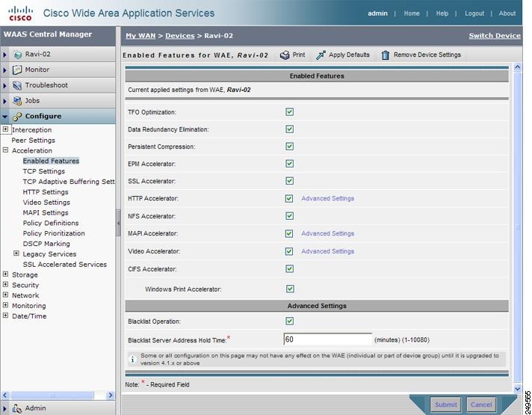Open Policy Prioritization
Image resolution: width=532 pixels, height=415 pixels.
[x=54, y=233]
